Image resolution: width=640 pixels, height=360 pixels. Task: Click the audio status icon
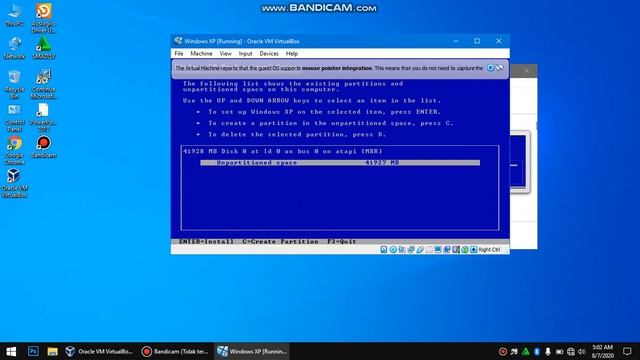click(402, 249)
